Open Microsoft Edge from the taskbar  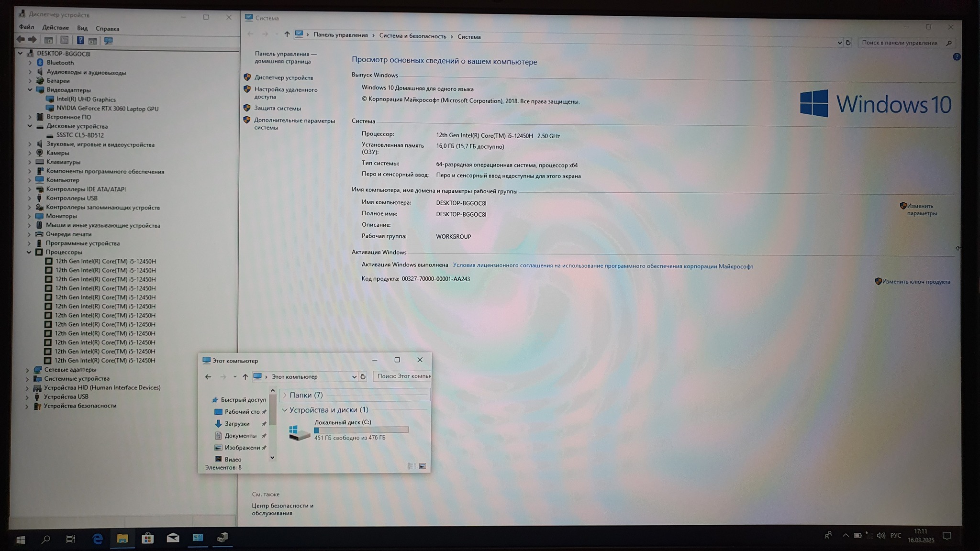(98, 539)
